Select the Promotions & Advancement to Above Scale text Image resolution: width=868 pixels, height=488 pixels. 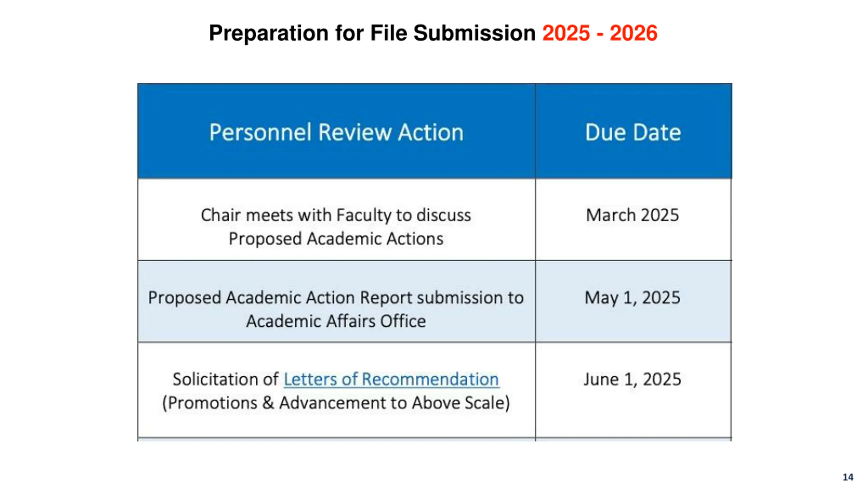336,403
